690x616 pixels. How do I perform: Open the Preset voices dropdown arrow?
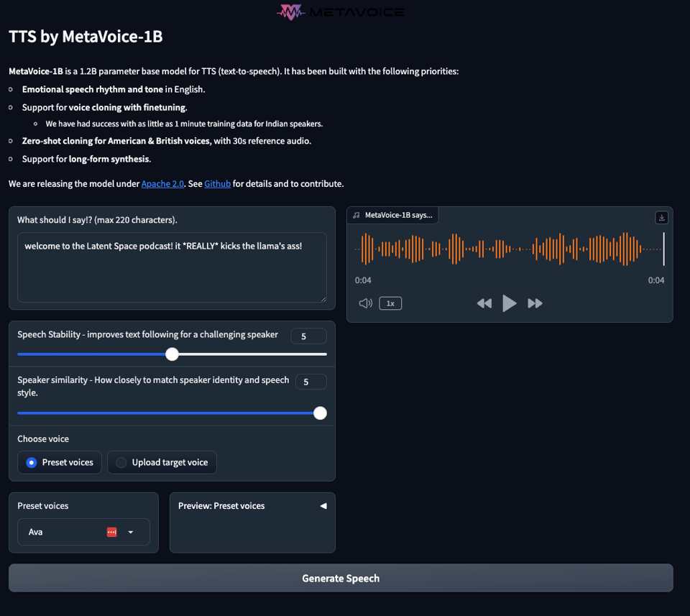(131, 532)
